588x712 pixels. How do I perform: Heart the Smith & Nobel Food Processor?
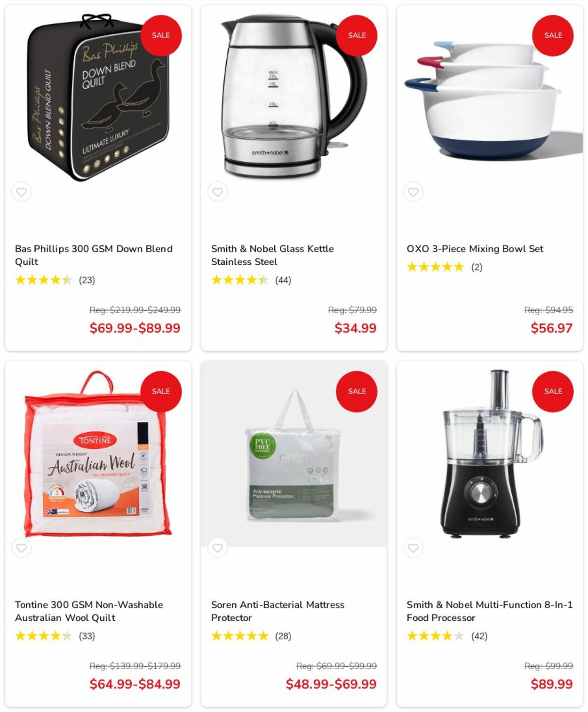tap(413, 548)
